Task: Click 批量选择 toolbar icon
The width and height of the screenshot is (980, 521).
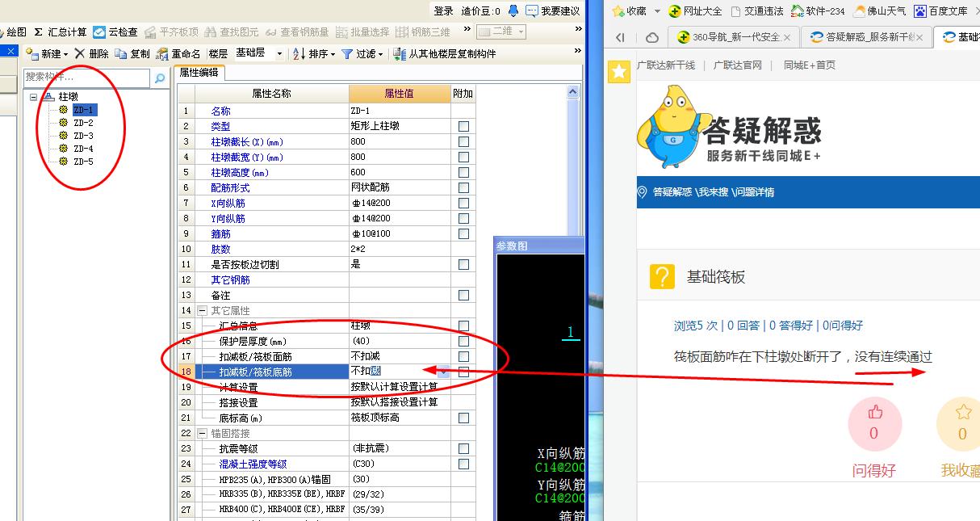Action: [341, 32]
